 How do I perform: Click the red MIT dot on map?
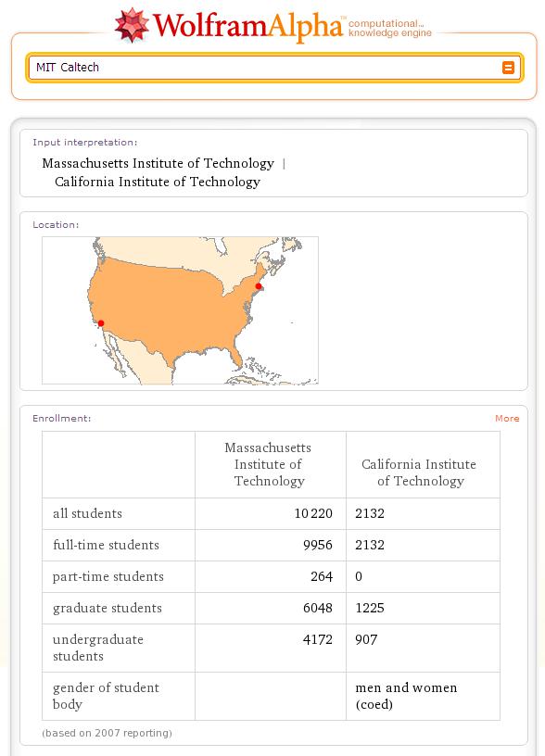(x=259, y=286)
